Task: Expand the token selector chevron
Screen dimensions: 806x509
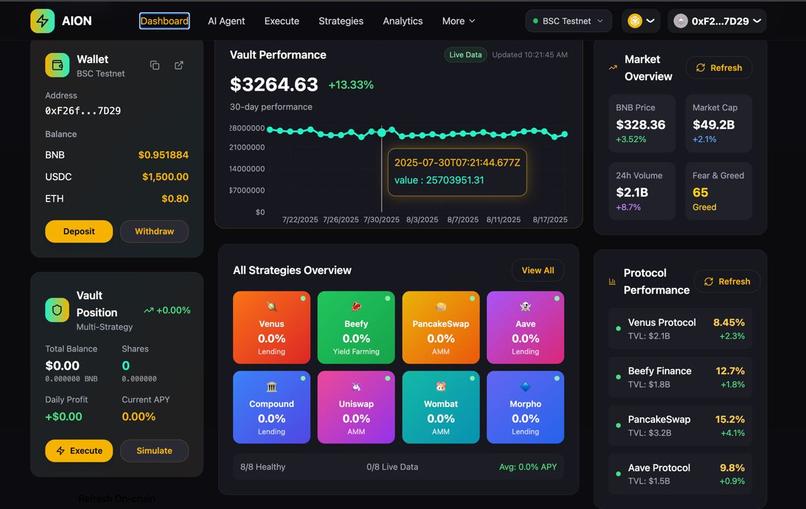Action: coord(650,21)
